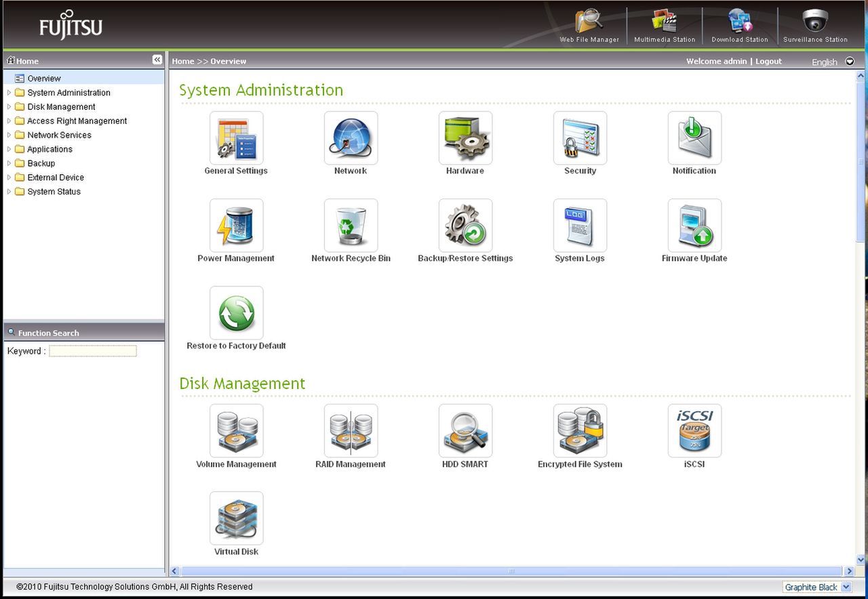Click the Overview breadcrumb text
The height and width of the screenshot is (599, 868).
click(228, 61)
